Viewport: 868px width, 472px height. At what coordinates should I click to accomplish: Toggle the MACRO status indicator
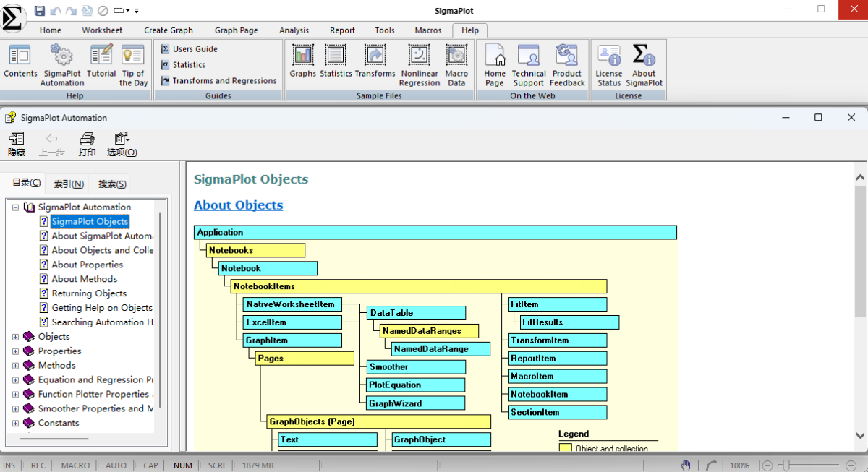(76, 465)
